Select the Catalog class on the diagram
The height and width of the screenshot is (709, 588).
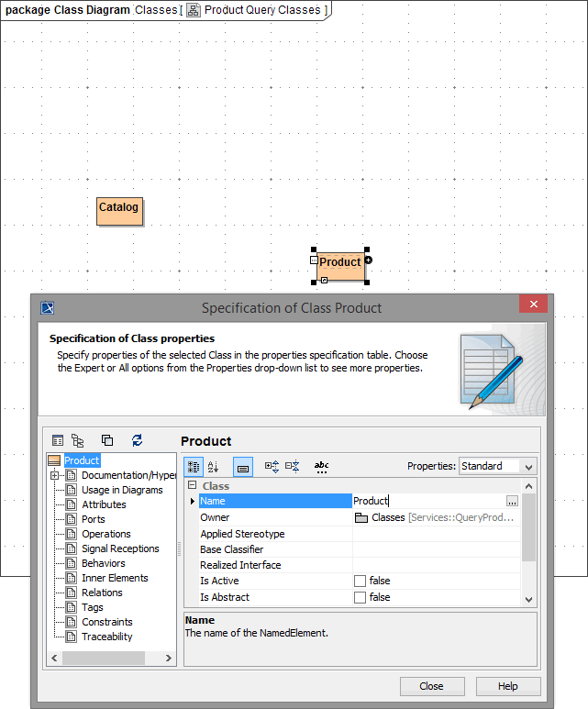pyautogui.click(x=119, y=210)
